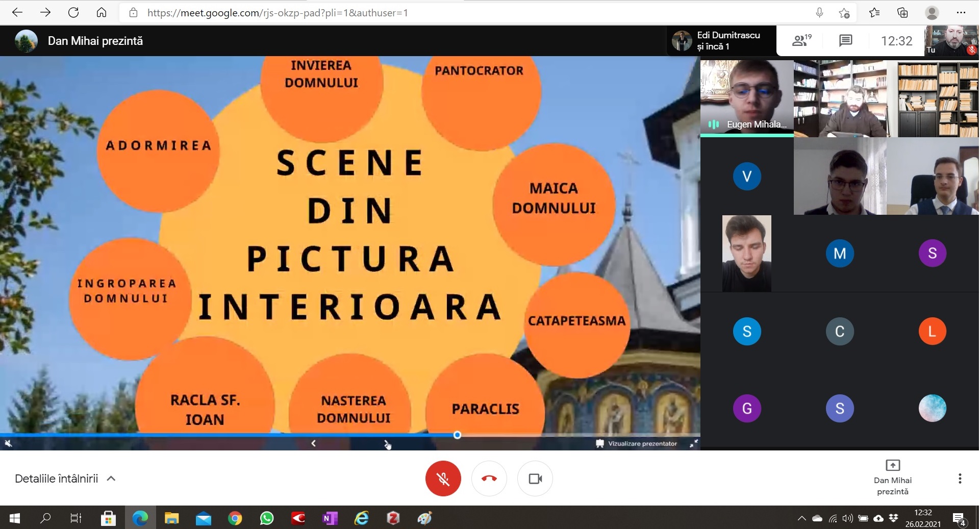Screen dimensions: 980x529
Task: Open WhatsApp from the taskbar
Action: tap(266, 519)
